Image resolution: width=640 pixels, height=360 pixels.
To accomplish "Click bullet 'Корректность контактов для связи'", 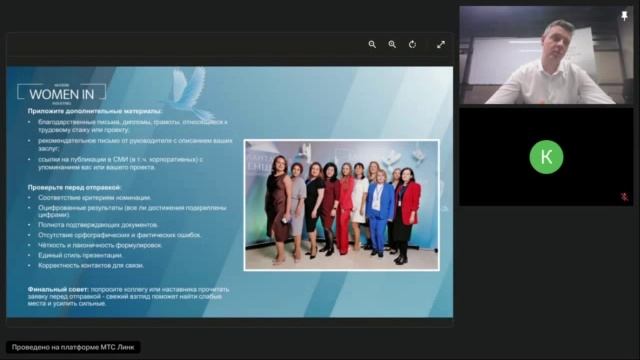I will [x=91, y=265].
